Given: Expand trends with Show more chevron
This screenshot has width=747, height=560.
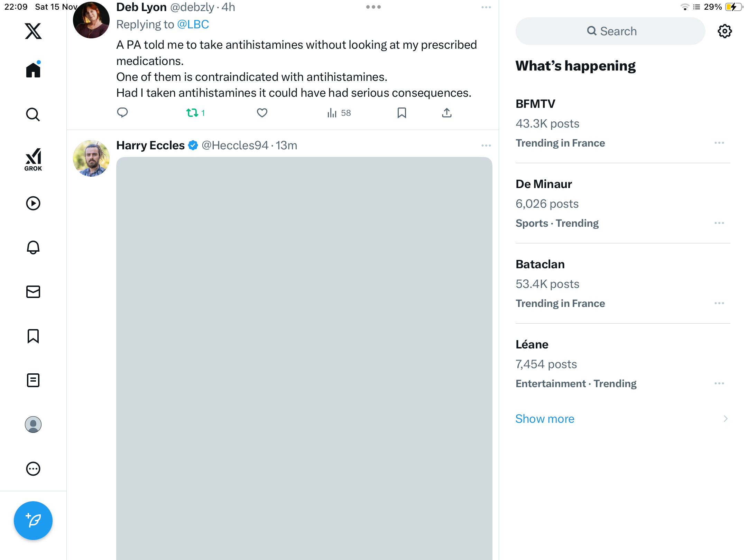Looking at the screenshot, I should click(725, 419).
